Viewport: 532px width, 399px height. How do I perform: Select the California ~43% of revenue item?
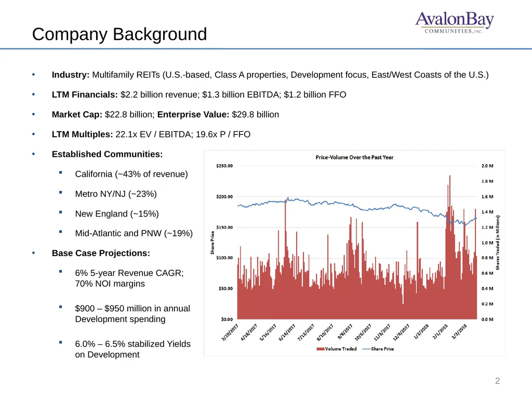point(131,174)
